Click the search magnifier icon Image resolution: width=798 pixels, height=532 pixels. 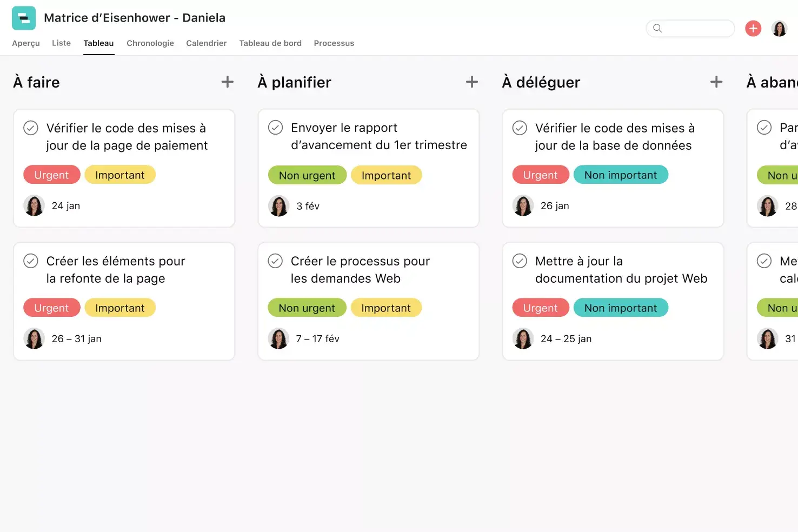[x=657, y=28]
